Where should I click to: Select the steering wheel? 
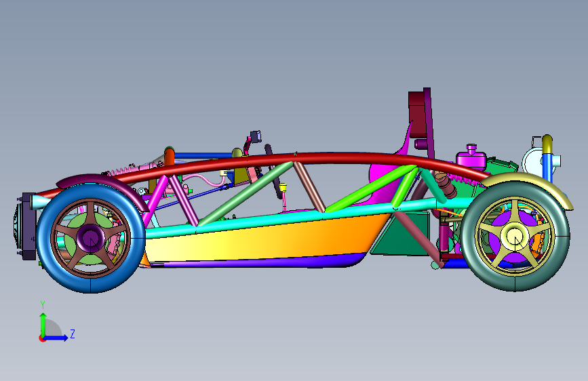pyautogui.click(x=274, y=172)
